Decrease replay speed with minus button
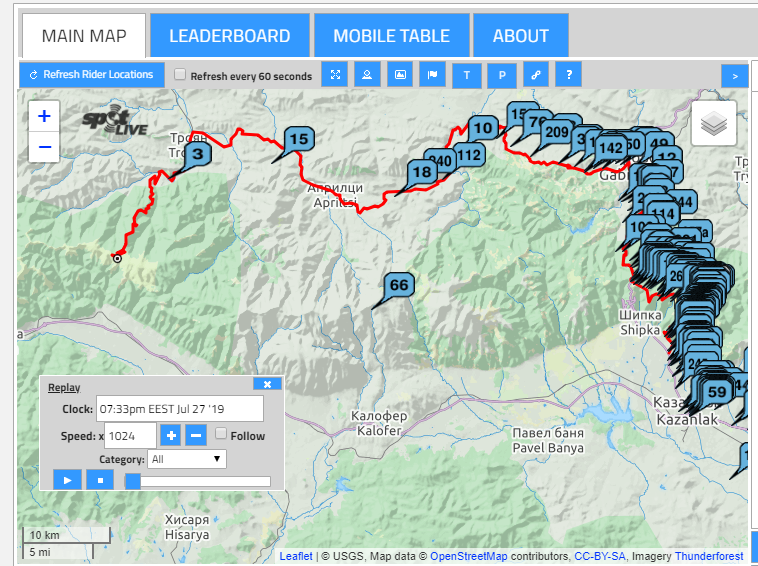 (196, 435)
